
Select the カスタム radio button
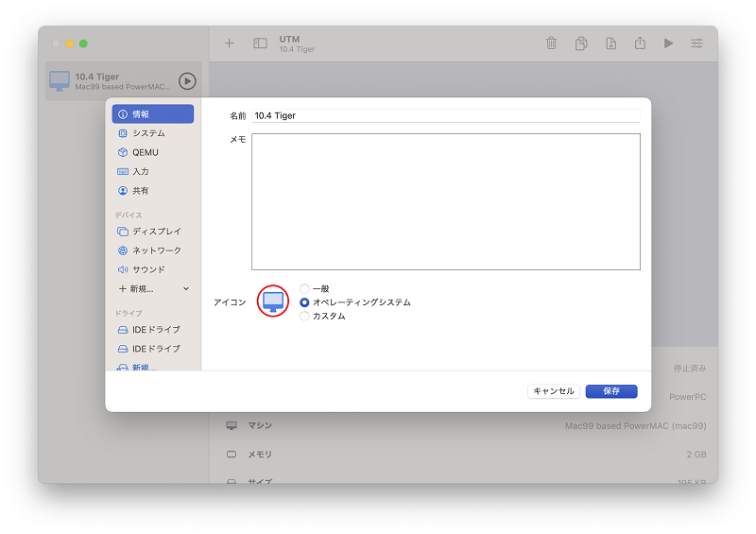tap(304, 317)
